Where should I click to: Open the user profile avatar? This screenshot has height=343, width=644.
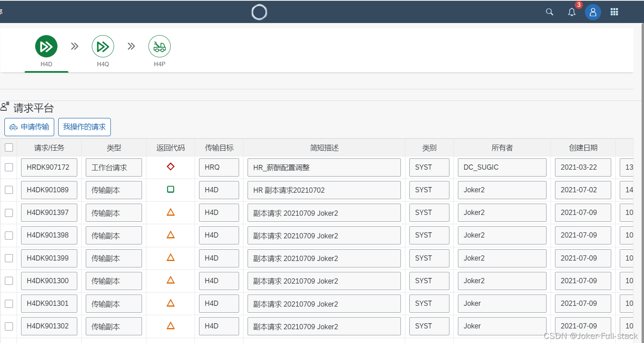(593, 12)
